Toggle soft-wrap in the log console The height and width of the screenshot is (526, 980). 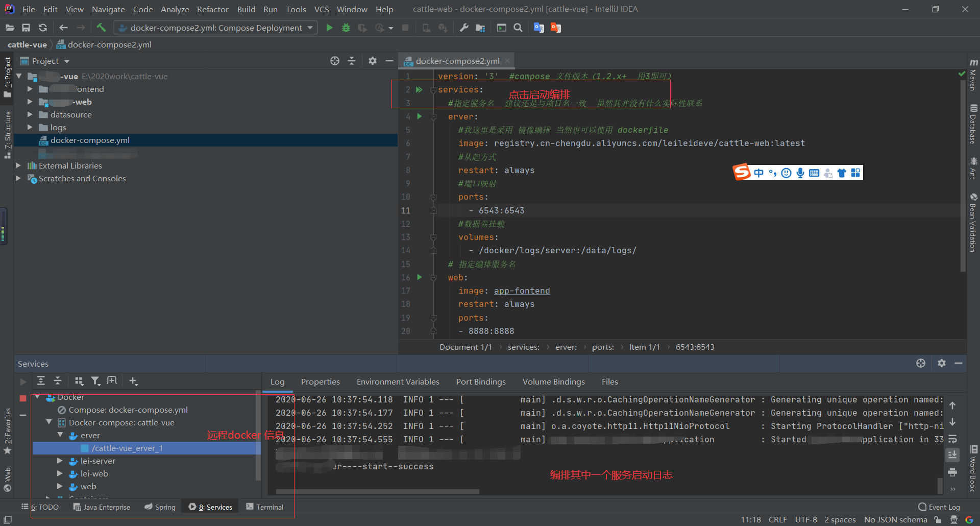(x=952, y=438)
